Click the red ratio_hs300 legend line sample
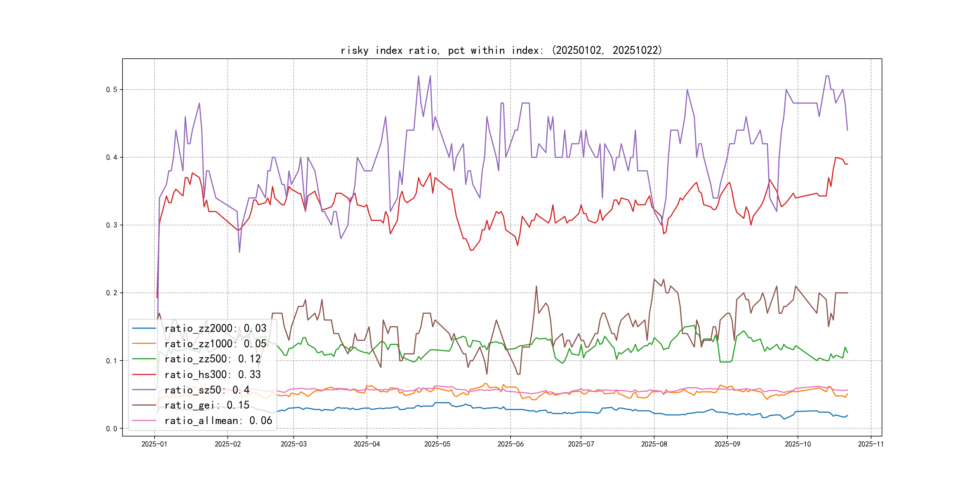 pyautogui.click(x=144, y=374)
